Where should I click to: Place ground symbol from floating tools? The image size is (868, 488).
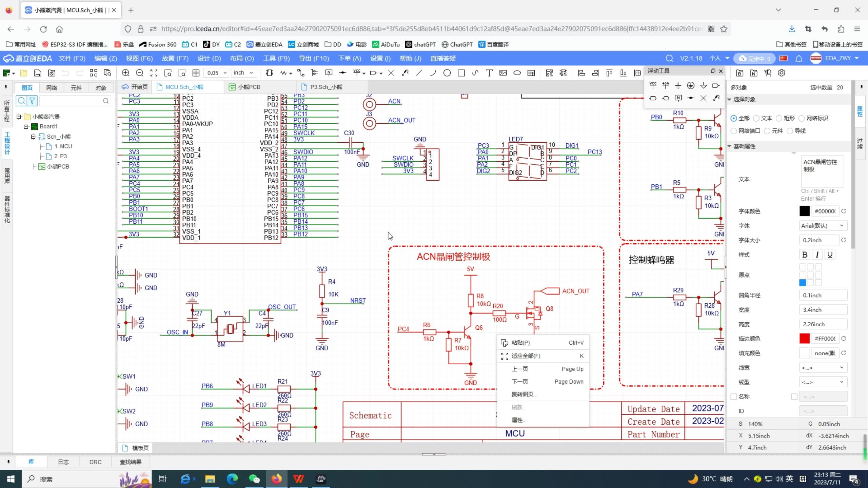[678, 85]
